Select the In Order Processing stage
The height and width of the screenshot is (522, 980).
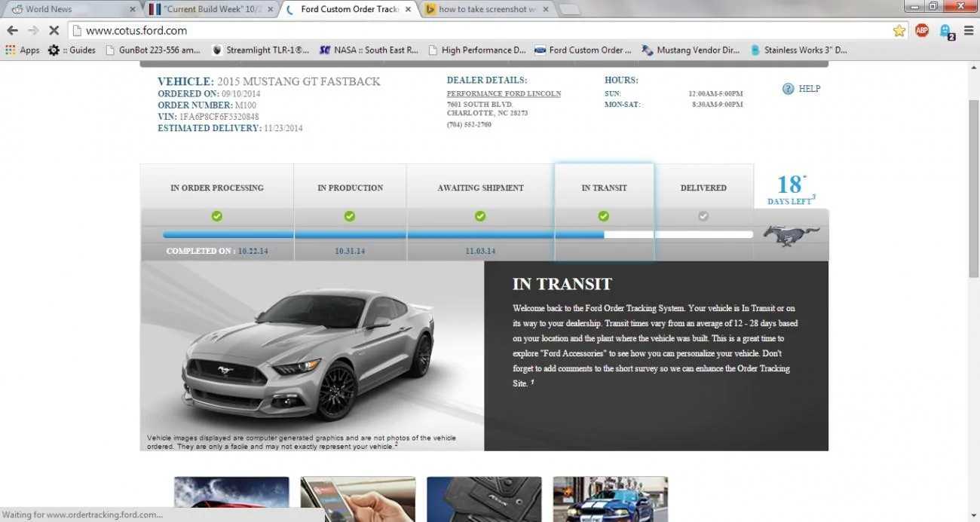217,188
